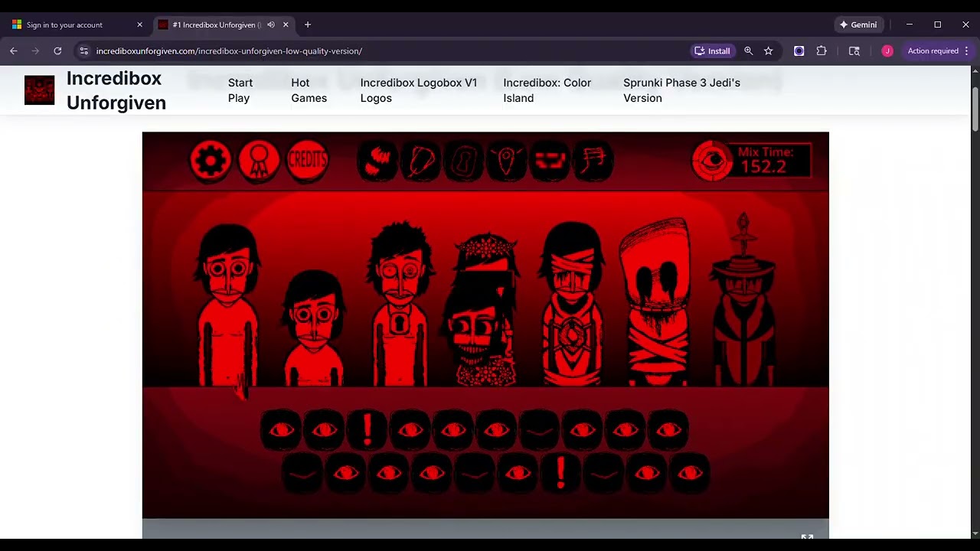Click the blue square extension icon
Viewport: 980px width, 551px height.
coord(799,51)
